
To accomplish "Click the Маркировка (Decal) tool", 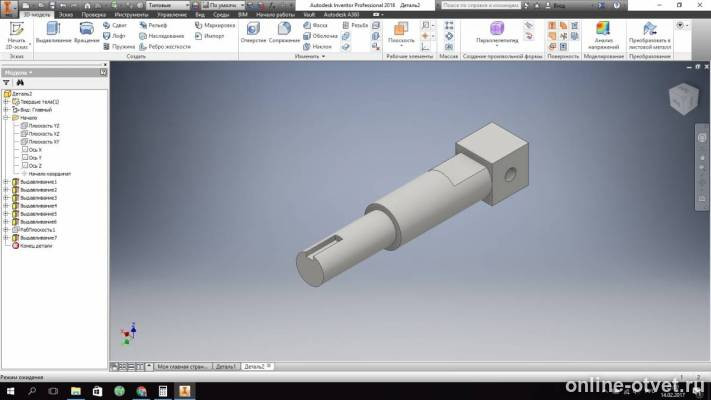I will (x=215, y=25).
